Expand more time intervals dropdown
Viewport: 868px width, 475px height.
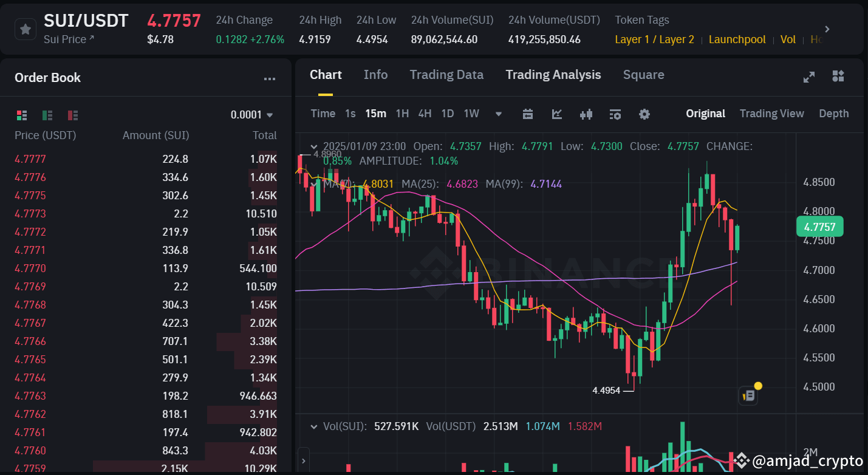499,114
